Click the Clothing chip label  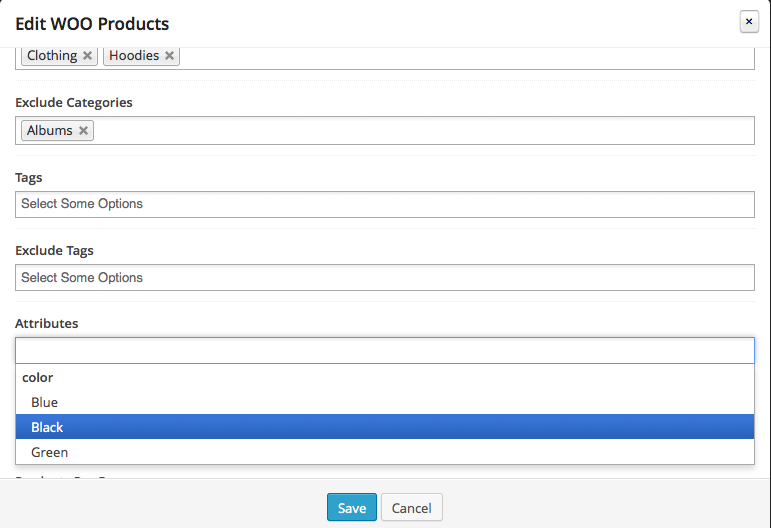pos(52,56)
